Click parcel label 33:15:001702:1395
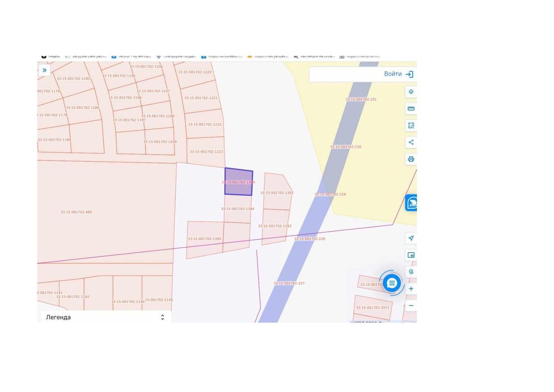This screenshot has width=554, height=392. point(205,239)
